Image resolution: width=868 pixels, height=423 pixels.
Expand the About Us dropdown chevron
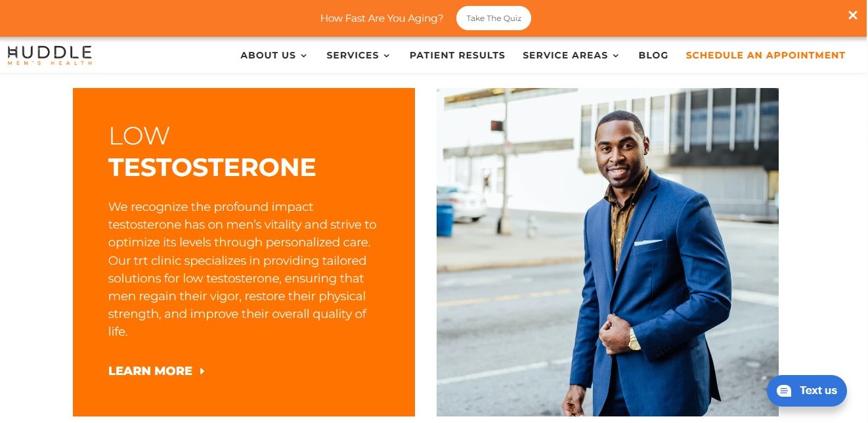point(303,56)
